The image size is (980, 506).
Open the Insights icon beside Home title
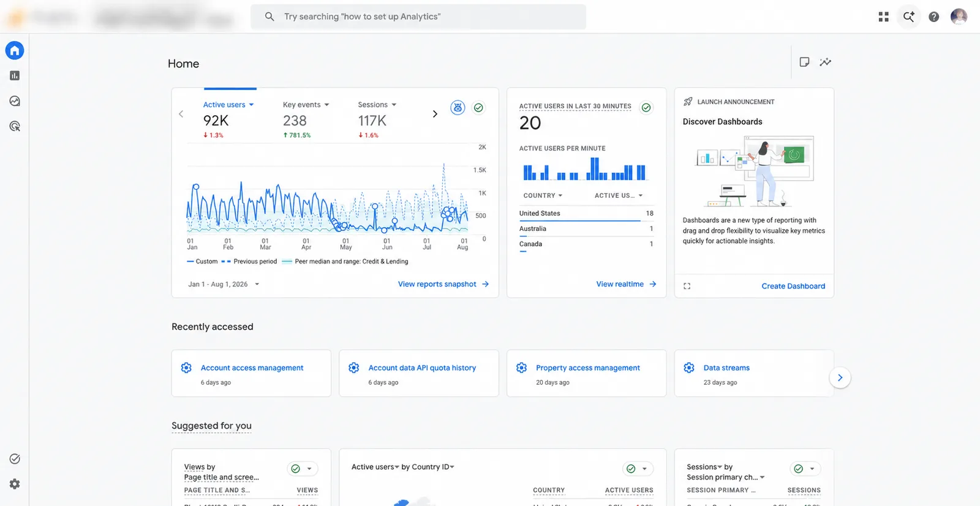point(826,62)
